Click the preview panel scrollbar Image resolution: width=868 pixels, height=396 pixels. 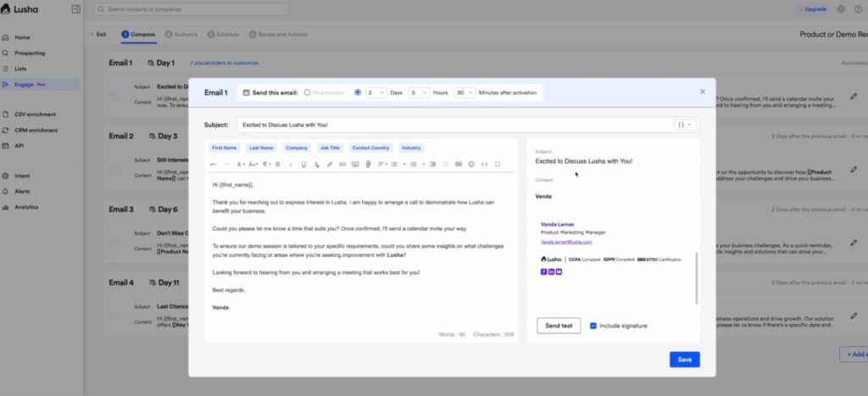[697, 277]
